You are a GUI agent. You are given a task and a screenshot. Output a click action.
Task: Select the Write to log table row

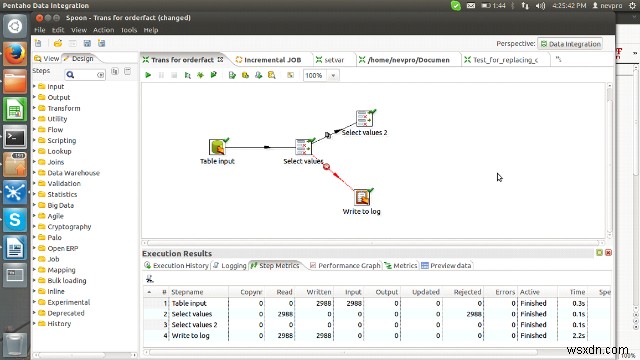(x=378, y=336)
